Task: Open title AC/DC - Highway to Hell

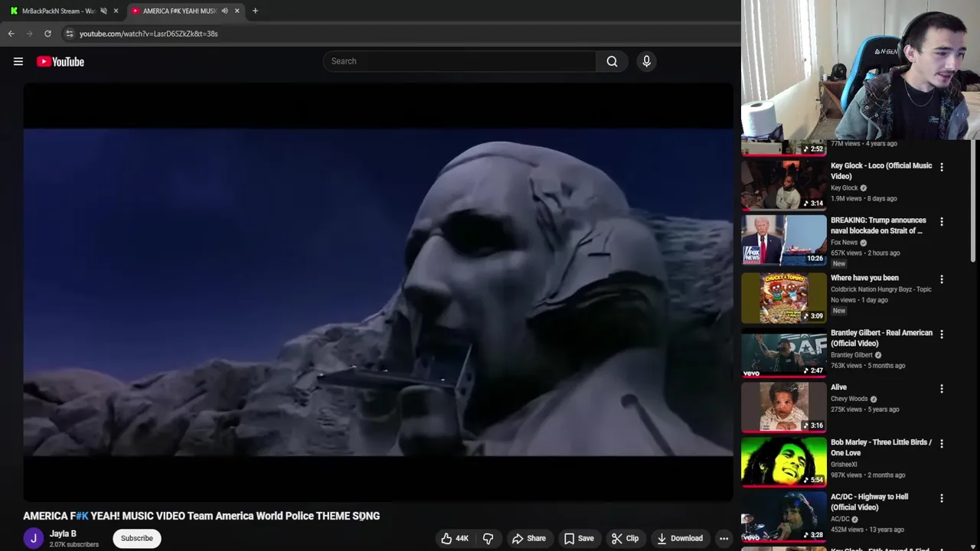Action: pos(870,502)
